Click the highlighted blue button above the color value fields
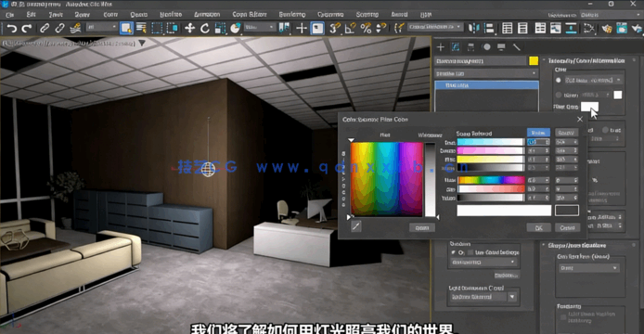 click(538, 133)
